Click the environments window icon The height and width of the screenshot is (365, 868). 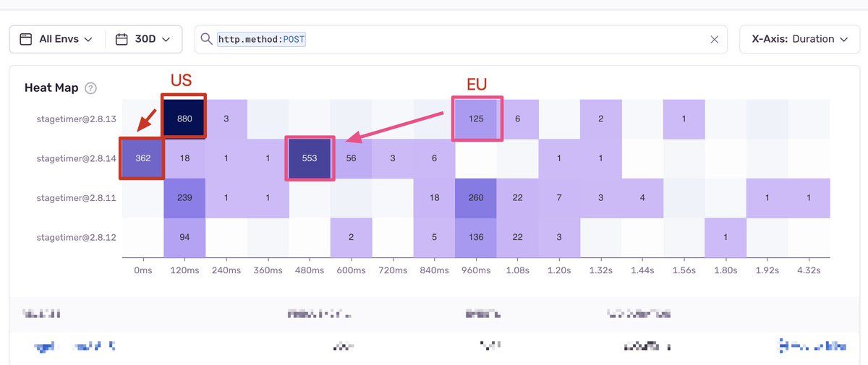click(x=26, y=39)
